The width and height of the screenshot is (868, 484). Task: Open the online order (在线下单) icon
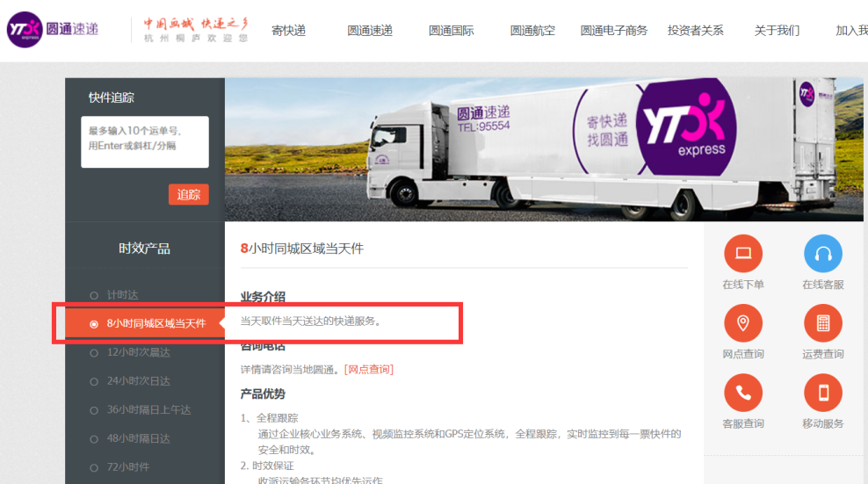coord(743,254)
